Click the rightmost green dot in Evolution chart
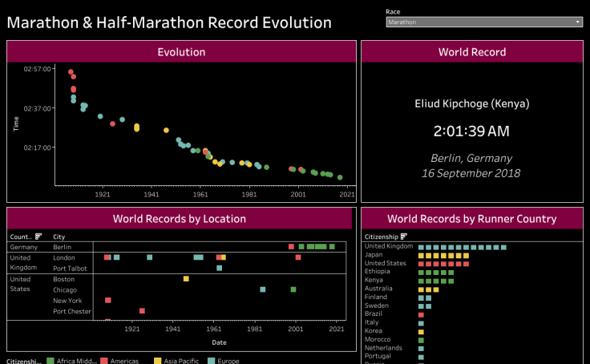The width and height of the screenshot is (590, 364). (x=340, y=177)
